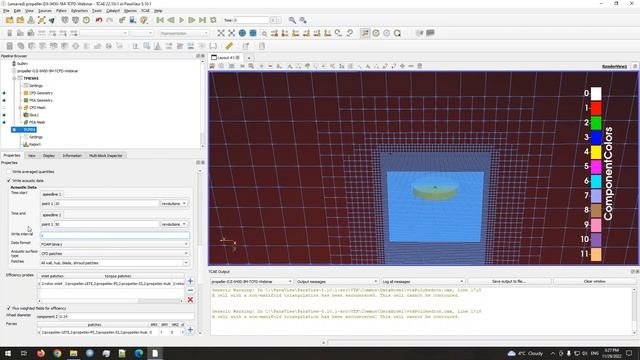The height and width of the screenshot is (360, 640).
Task: Click Clear window button
Action: point(594,282)
